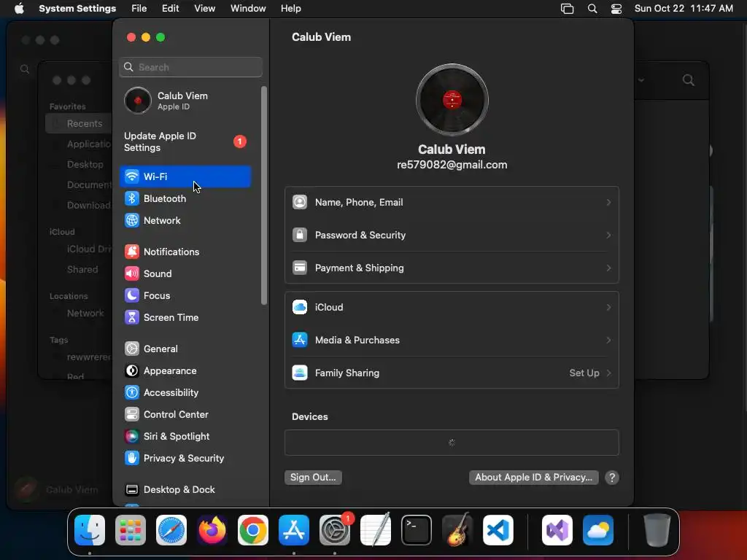Viewport: 747px width, 560px height.
Task: Open the Edit menu
Action: [x=170, y=8]
